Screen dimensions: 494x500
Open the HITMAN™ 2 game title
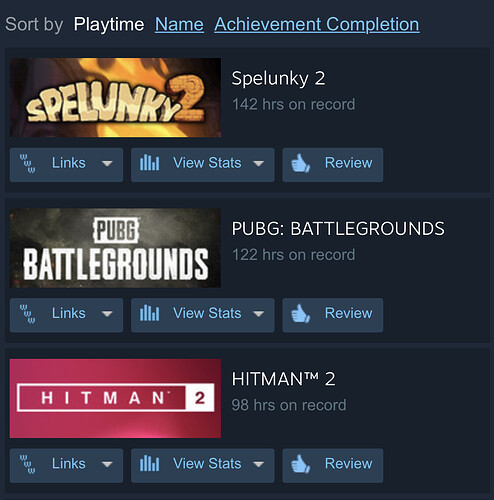click(x=284, y=379)
